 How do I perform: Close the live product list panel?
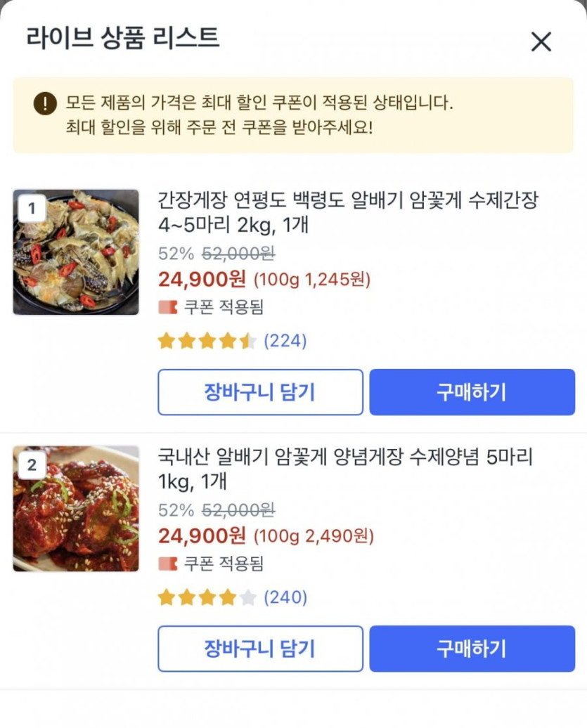click(541, 41)
